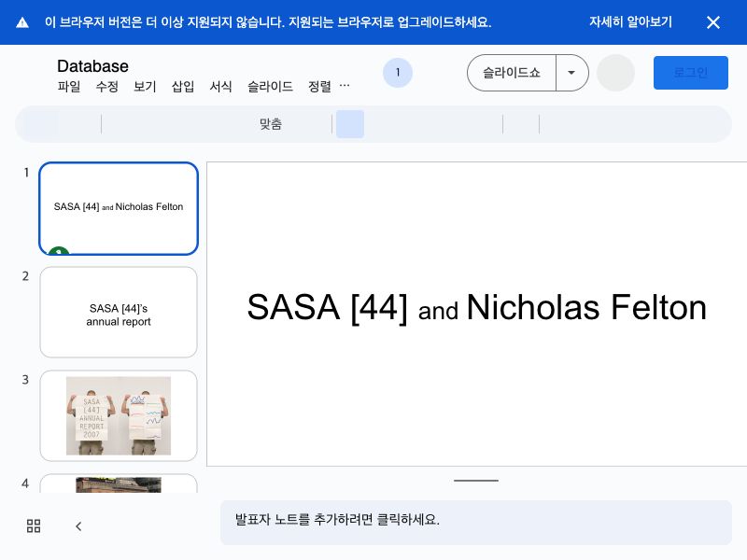Close the unsupported browser warning banner
Viewport: 747px width, 560px height.
pos(713,22)
